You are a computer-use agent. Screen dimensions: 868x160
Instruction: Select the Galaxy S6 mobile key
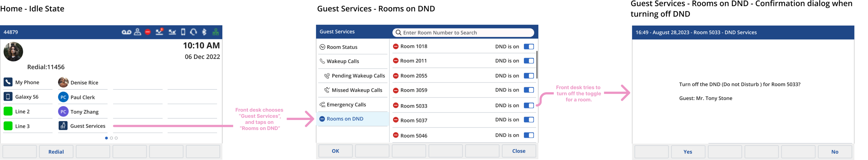(27, 97)
